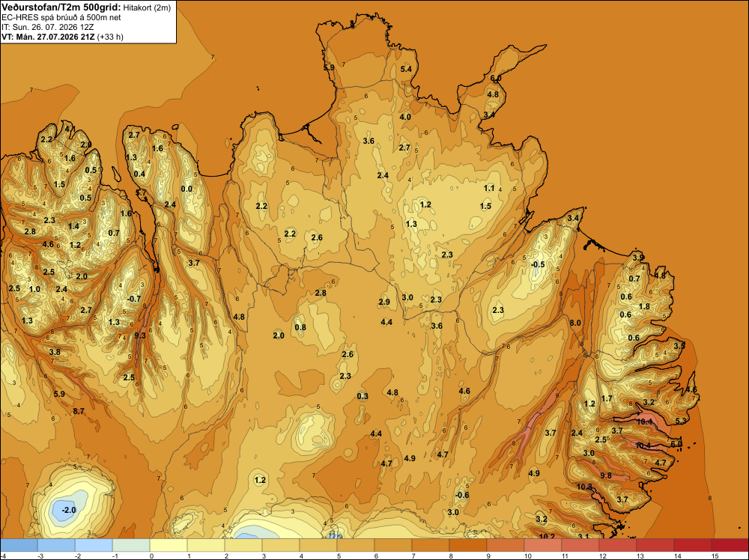The width and height of the screenshot is (749, 560).
Task: Click the Veðurstofan/T2m 500grid title
Action: [x=61, y=7]
